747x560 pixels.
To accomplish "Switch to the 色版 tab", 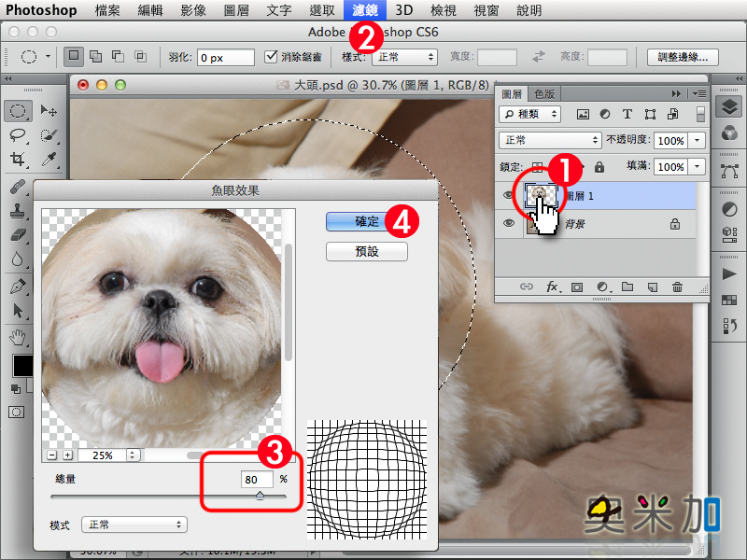I will click(x=544, y=94).
